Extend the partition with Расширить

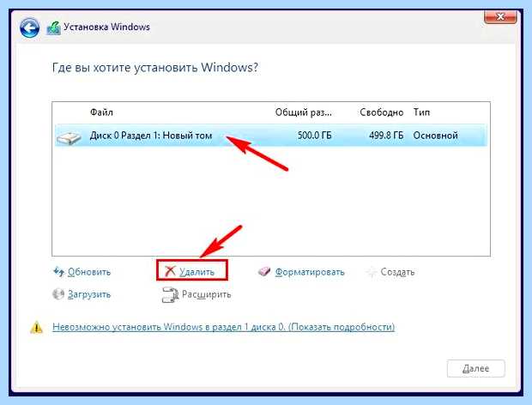click(206, 294)
